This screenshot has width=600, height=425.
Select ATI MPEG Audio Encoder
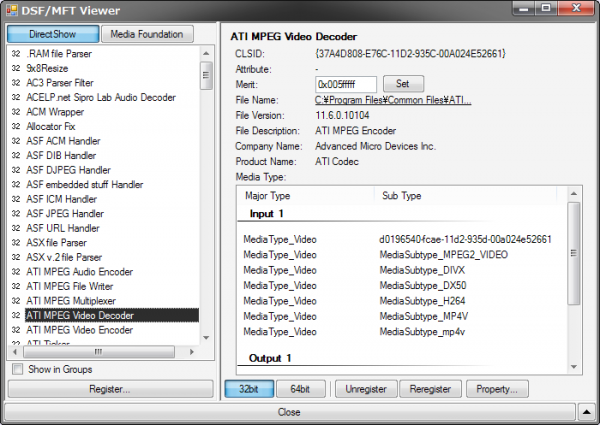pyautogui.click(x=103, y=272)
